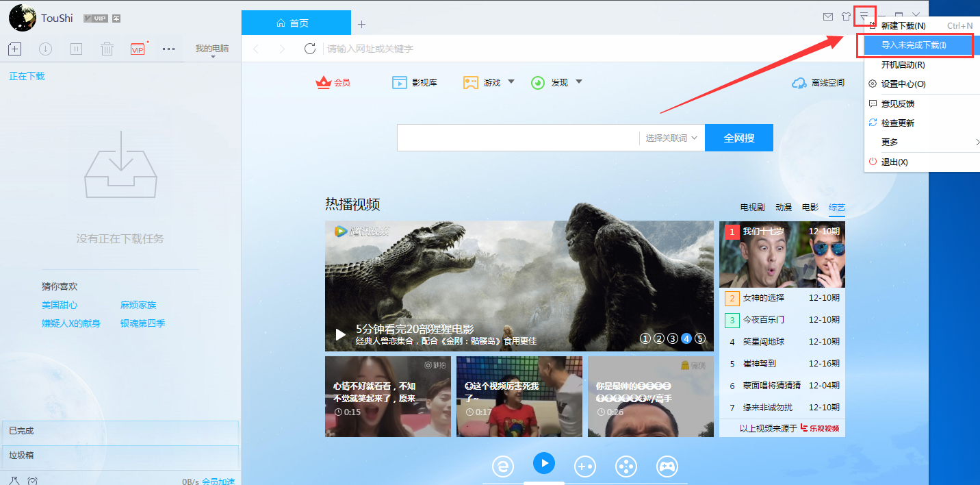
Task: Switch to the 电视剧 category tab
Action: click(753, 207)
